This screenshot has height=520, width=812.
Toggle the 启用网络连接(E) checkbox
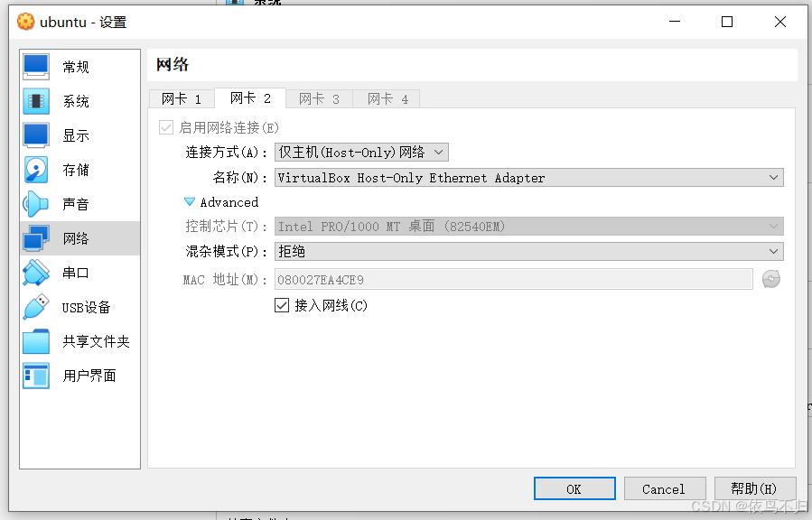point(165,127)
